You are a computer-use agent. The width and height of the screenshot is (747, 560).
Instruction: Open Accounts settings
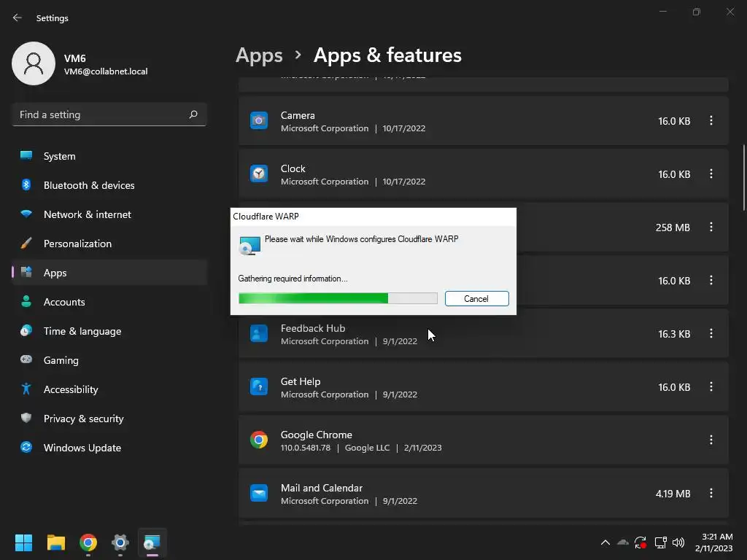click(x=109, y=302)
